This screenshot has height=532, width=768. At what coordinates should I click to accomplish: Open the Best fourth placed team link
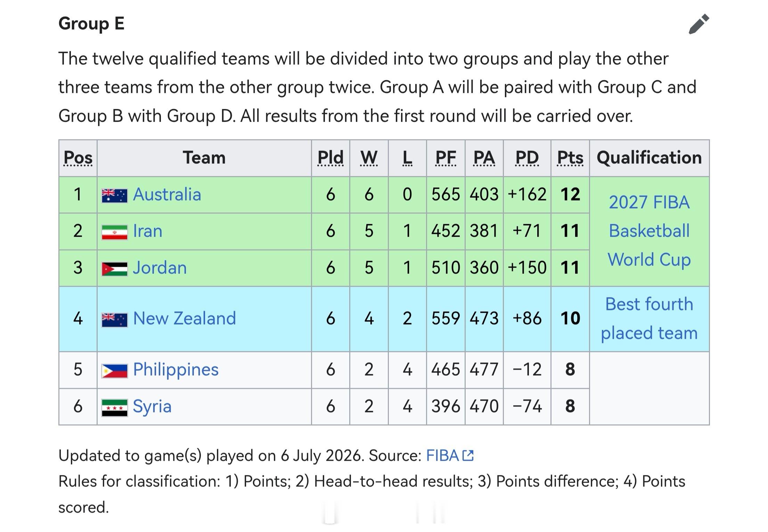coord(649,319)
